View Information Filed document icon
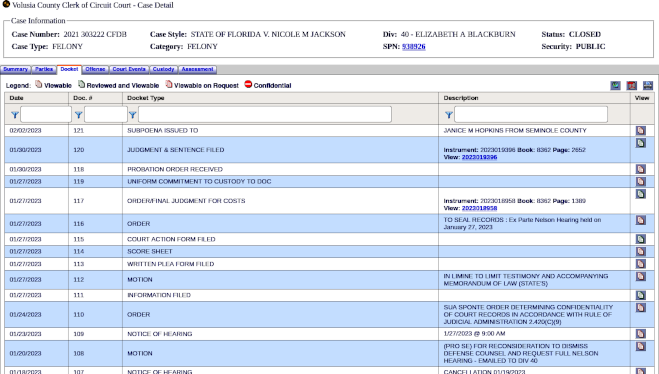This screenshot has width=659, height=374. coord(641,295)
